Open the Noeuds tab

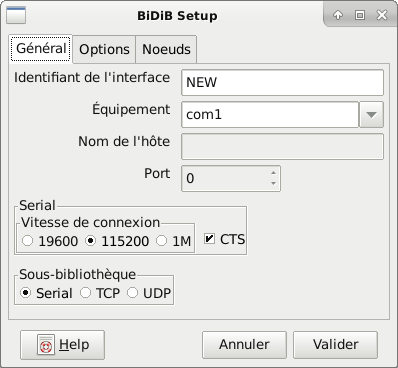(166, 49)
